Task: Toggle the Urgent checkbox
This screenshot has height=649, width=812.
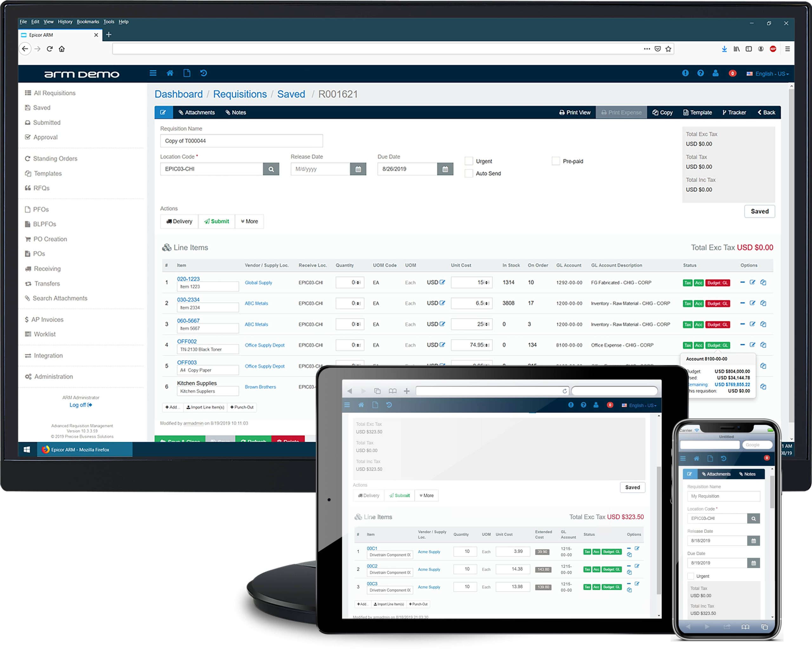Action: [468, 161]
